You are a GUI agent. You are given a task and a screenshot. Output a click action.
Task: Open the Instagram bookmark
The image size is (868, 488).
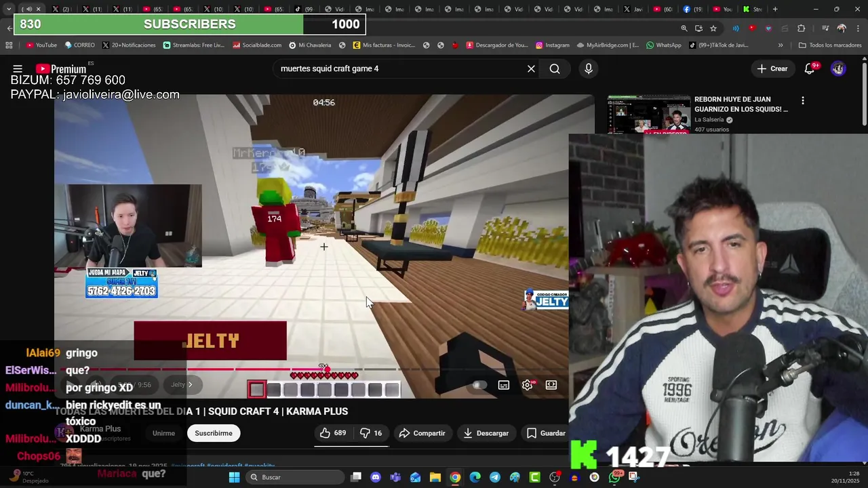click(553, 45)
